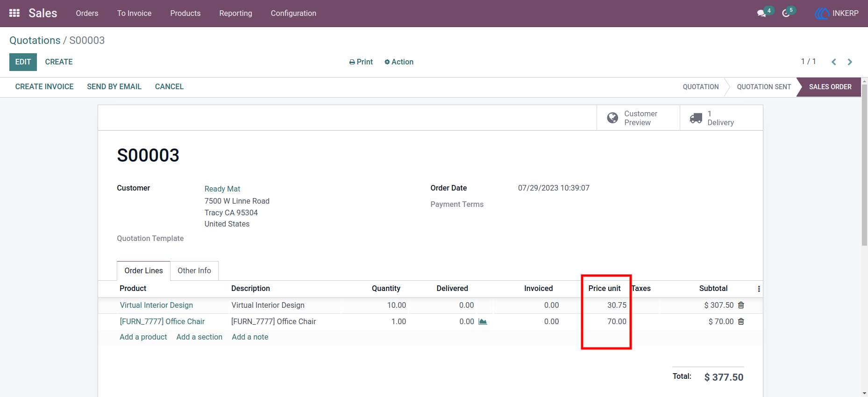Open the Products menu
This screenshot has height=397, width=868.
(185, 13)
